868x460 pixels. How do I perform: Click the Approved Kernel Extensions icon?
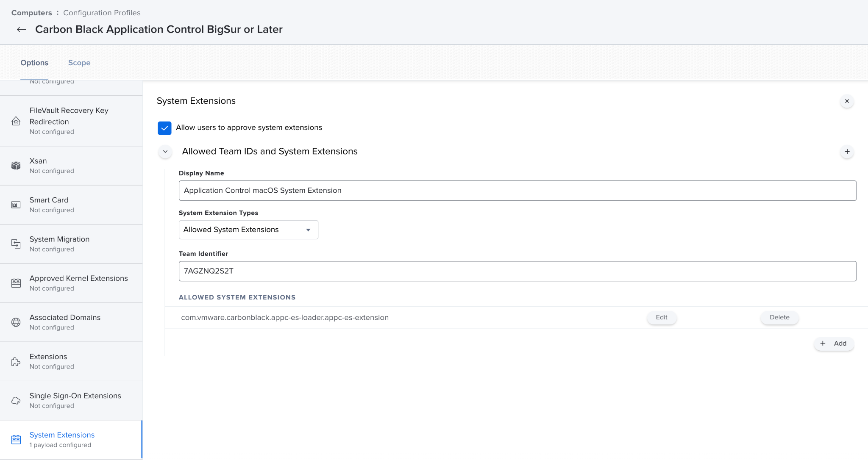tap(16, 283)
